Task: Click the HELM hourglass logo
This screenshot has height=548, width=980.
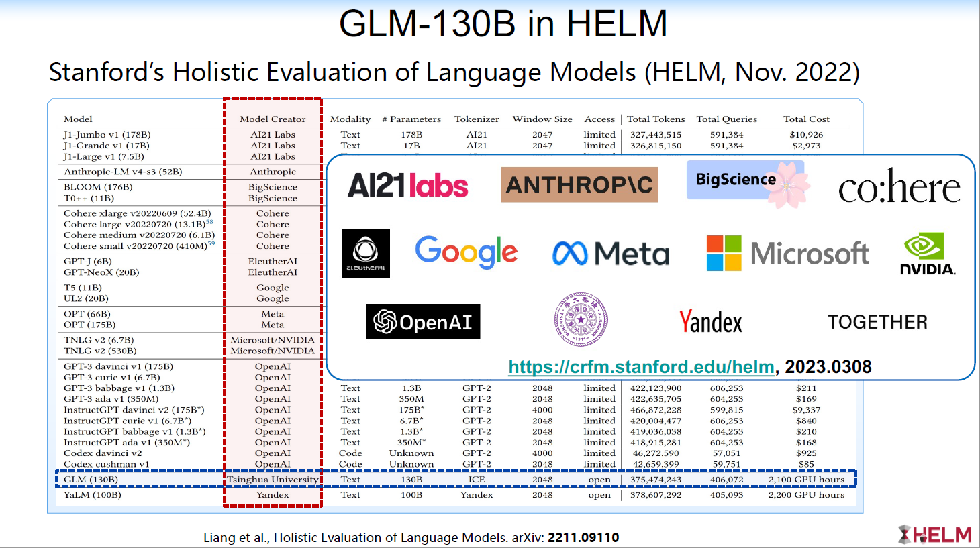Action: point(904,535)
